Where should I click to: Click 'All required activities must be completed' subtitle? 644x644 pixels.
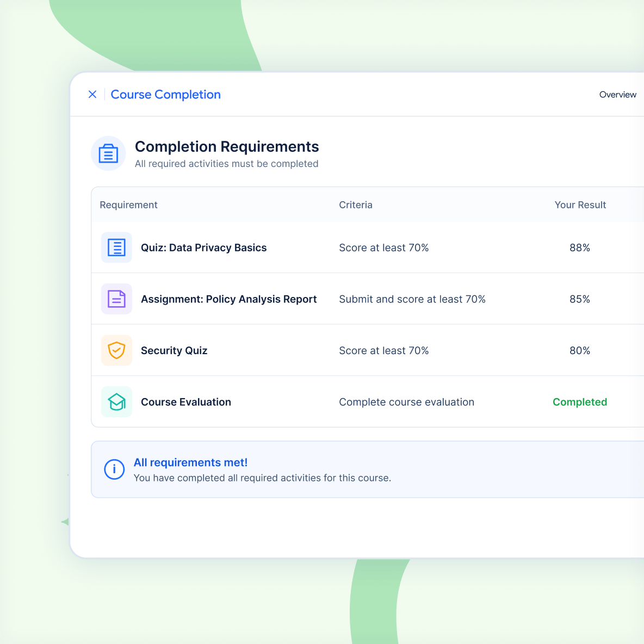(226, 164)
